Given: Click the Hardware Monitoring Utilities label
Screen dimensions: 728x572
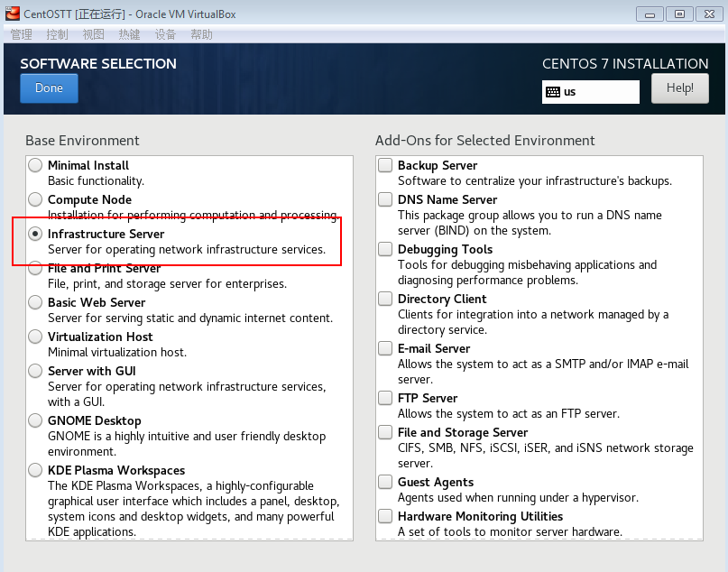Looking at the screenshot, I should 480,516.
